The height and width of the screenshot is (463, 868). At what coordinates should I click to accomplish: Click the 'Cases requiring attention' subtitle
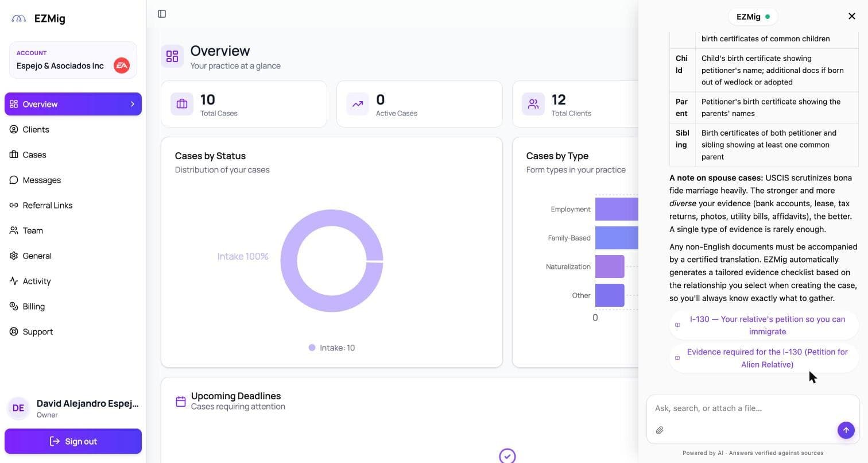tap(238, 407)
